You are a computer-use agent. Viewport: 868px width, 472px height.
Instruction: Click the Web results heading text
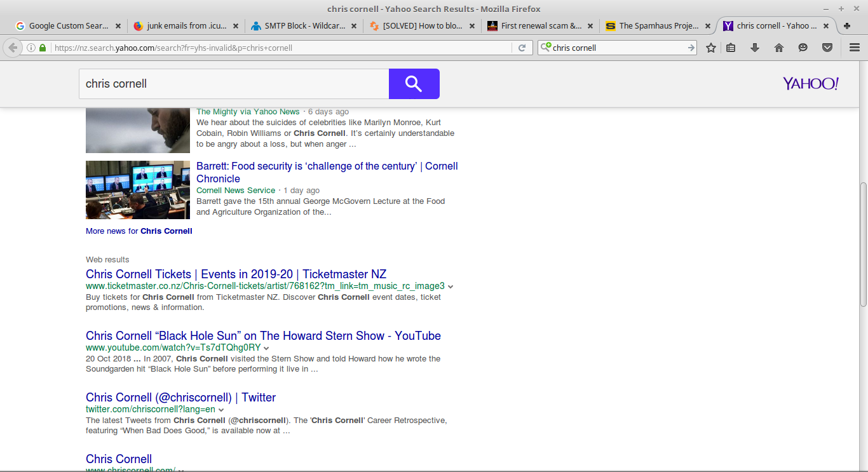coord(107,260)
